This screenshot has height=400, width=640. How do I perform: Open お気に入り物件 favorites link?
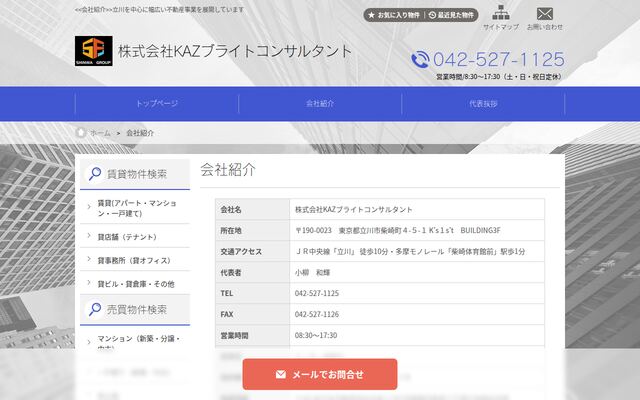coord(394,15)
